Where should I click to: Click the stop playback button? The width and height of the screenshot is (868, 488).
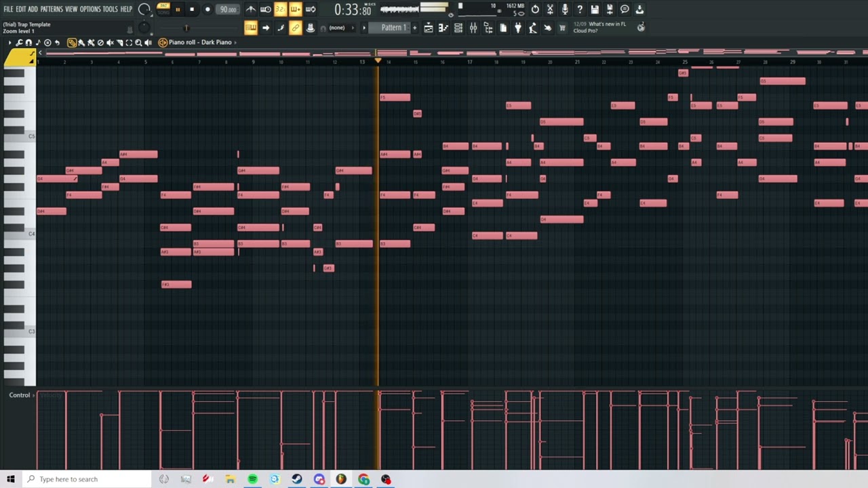coord(192,9)
